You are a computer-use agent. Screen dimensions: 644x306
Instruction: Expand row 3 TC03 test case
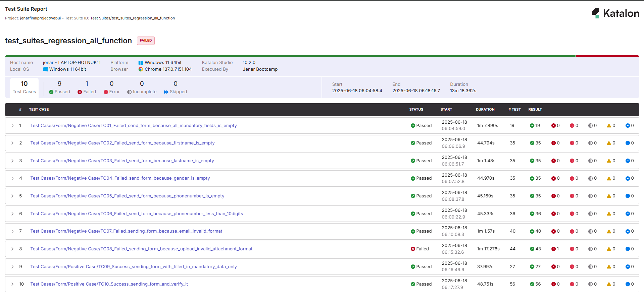coord(12,161)
